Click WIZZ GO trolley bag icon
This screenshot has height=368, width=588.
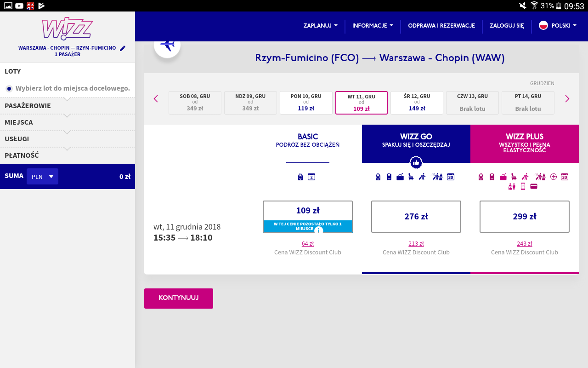tap(389, 177)
